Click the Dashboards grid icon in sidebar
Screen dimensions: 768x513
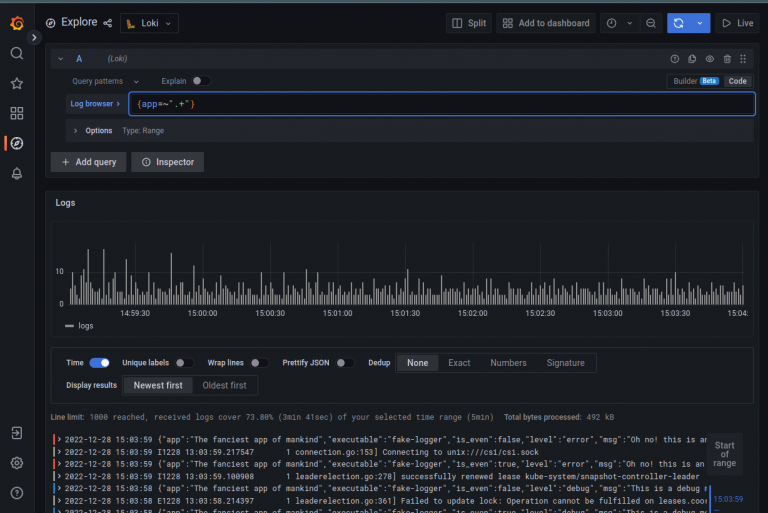pos(16,113)
